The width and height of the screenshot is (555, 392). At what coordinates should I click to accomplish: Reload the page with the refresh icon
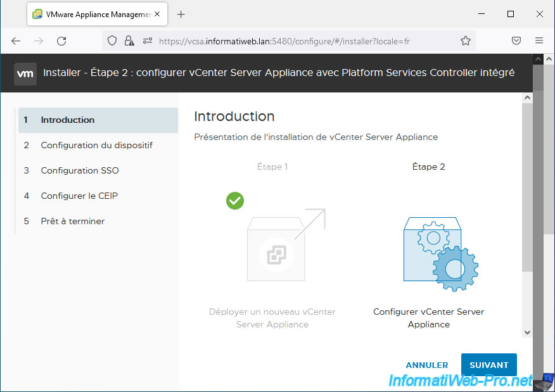[x=61, y=41]
